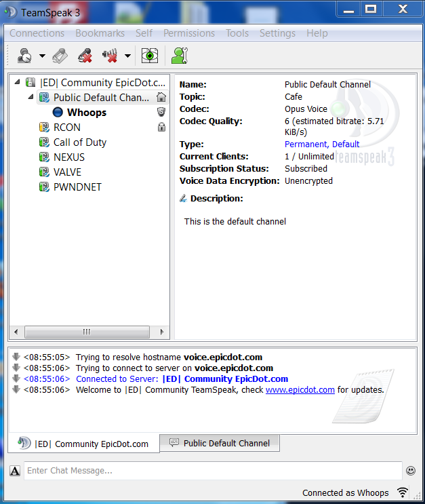
Task: Click the channel icon beside Public Default Channel
Action: pyautogui.click(x=44, y=98)
